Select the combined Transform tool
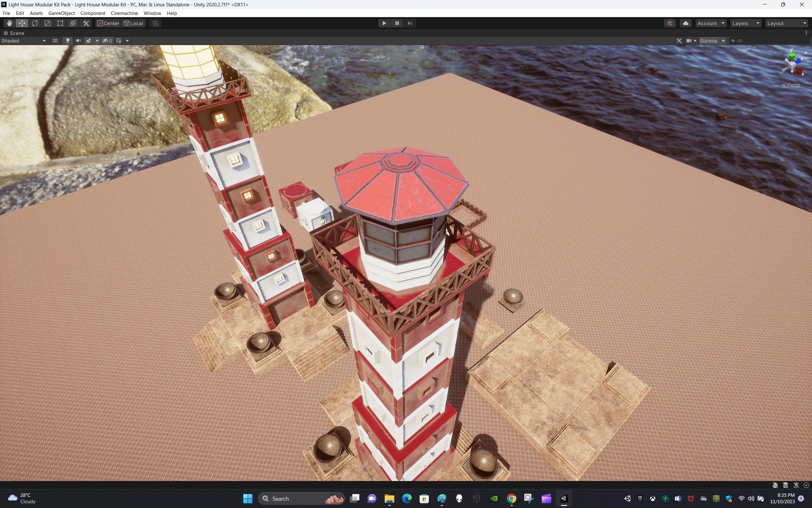Viewport: 812px width, 508px height. pos(73,23)
